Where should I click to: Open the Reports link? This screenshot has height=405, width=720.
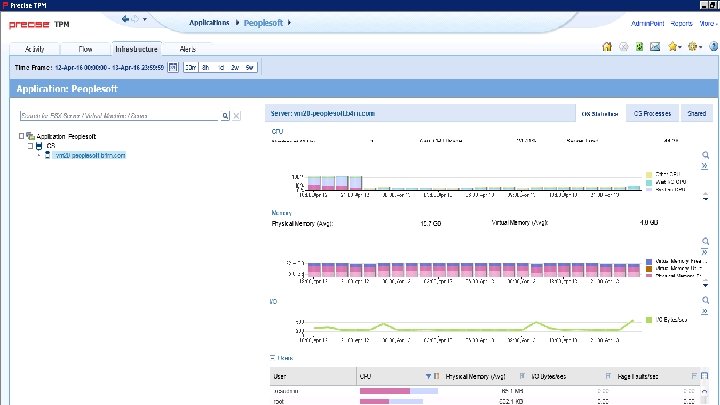click(681, 23)
